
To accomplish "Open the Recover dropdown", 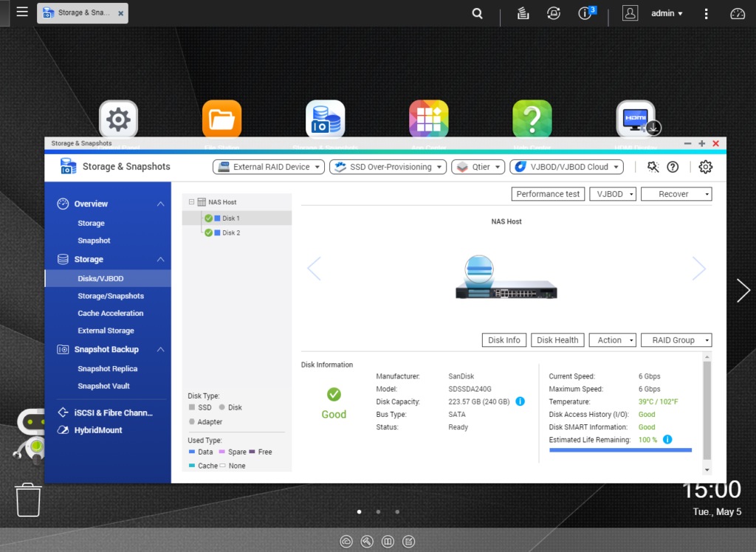I will coord(676,194).
